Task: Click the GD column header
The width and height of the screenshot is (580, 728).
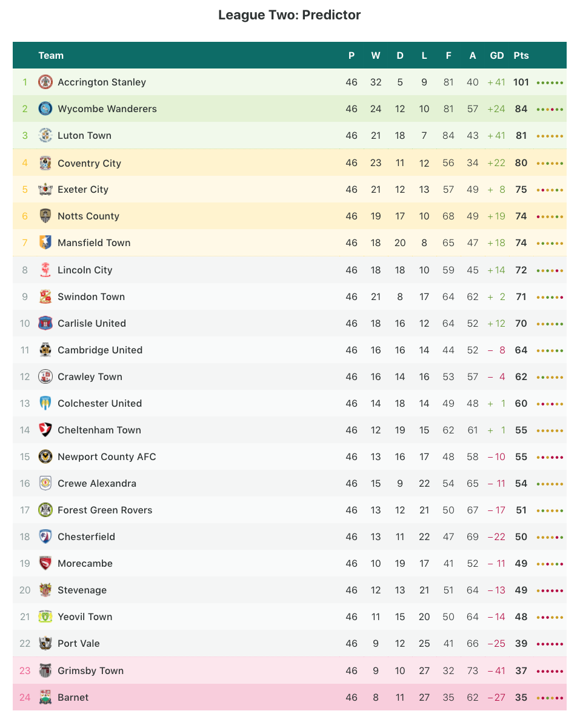Action: (x=497, y=55)
